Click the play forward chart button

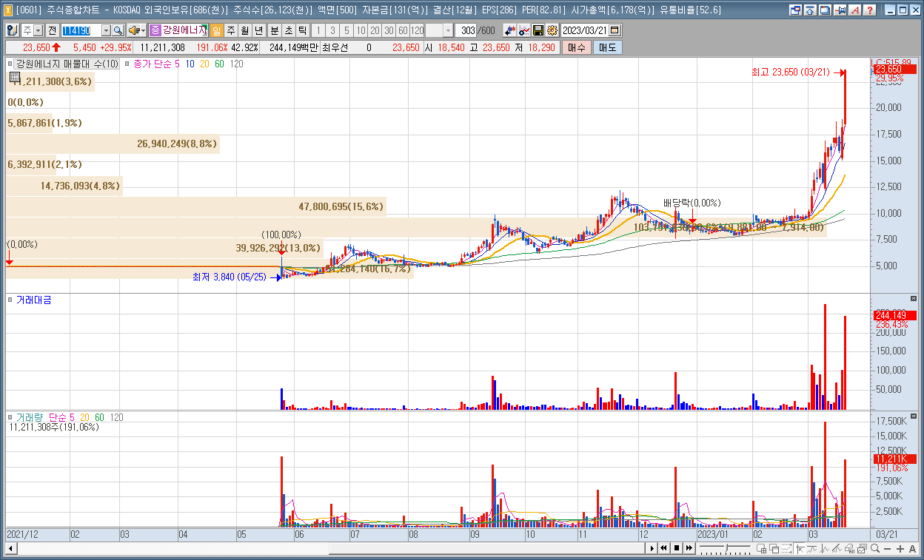tap(652, 548)
